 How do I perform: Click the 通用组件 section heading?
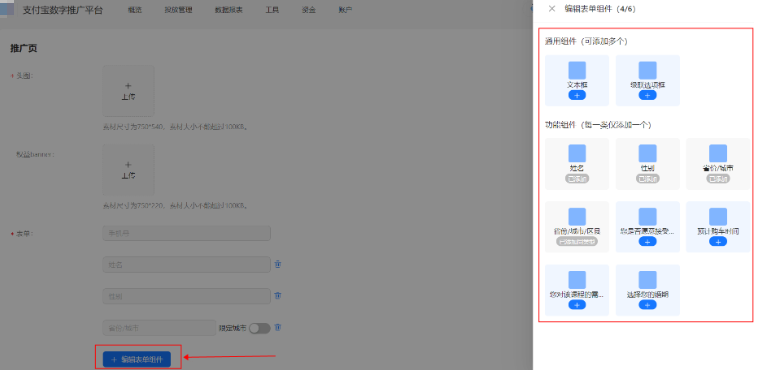(x=587, y=41)
